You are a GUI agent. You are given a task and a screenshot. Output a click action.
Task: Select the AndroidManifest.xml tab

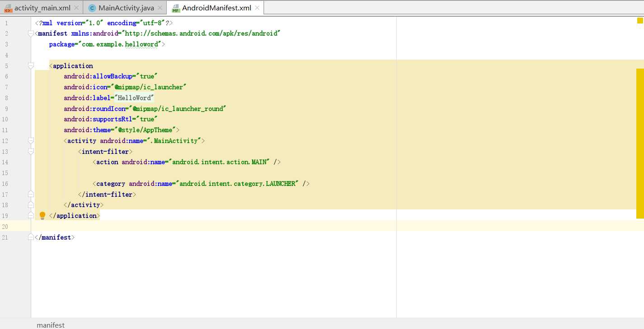pos(215,8)
